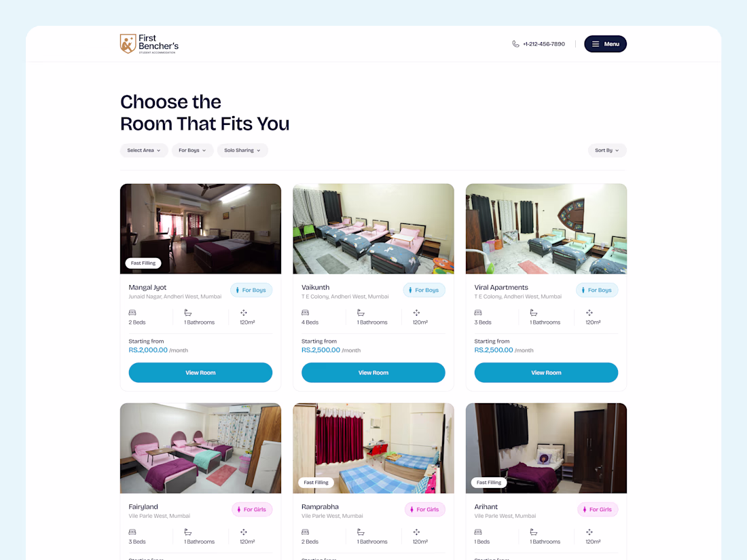Click the For Girls badge on Fairyland
Screen dimensions: 747x560
(252, 510)
